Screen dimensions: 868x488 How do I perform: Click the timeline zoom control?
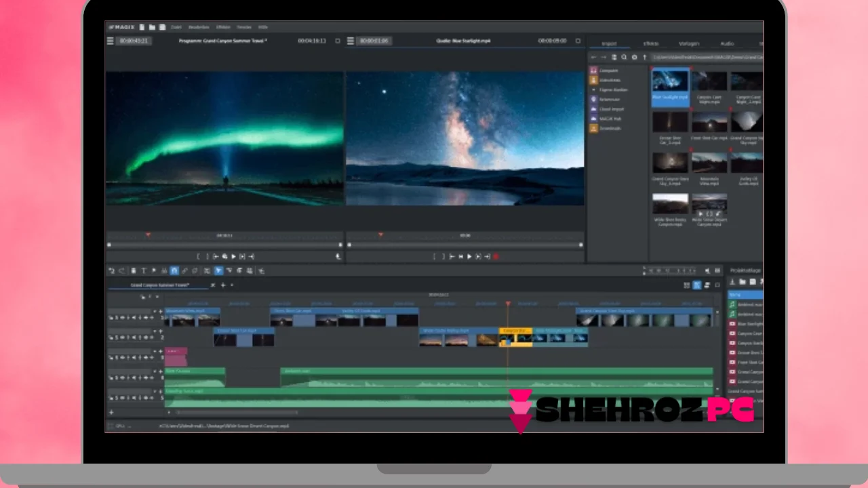671,271
